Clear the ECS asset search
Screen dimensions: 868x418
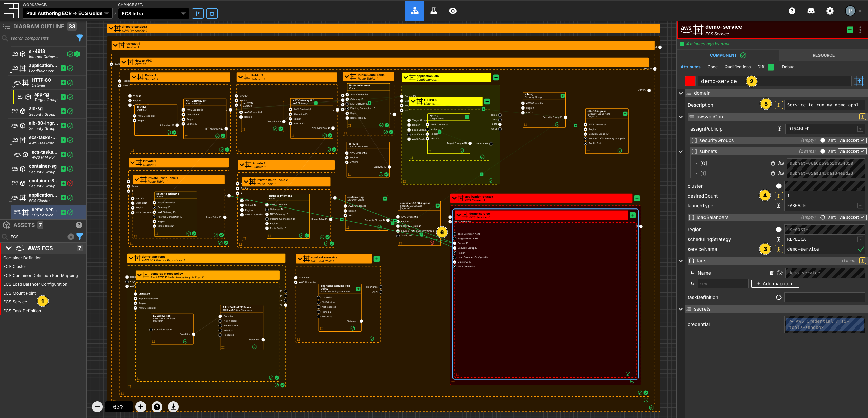click(x=71, y=237)
